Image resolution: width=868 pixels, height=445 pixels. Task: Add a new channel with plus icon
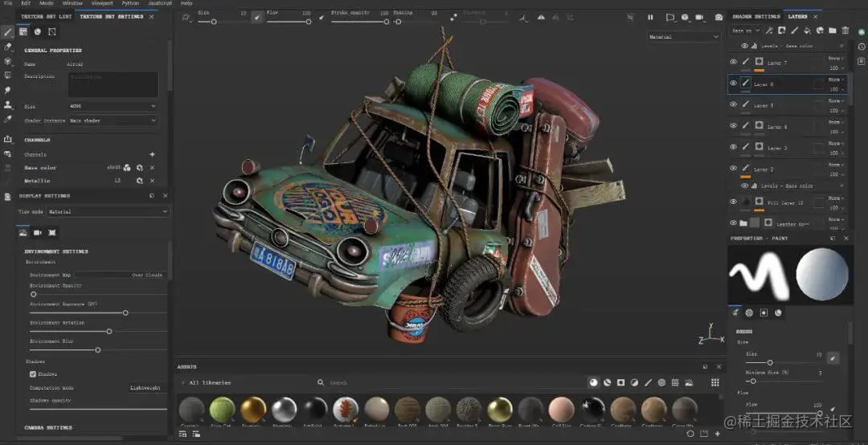pos(152,154)
